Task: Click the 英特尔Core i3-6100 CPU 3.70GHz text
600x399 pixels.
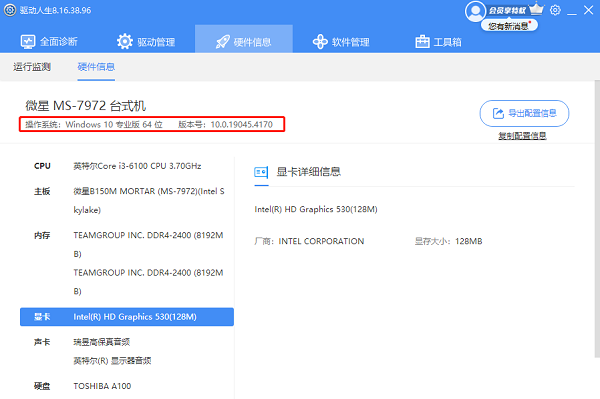Action: tap(137, 166)
